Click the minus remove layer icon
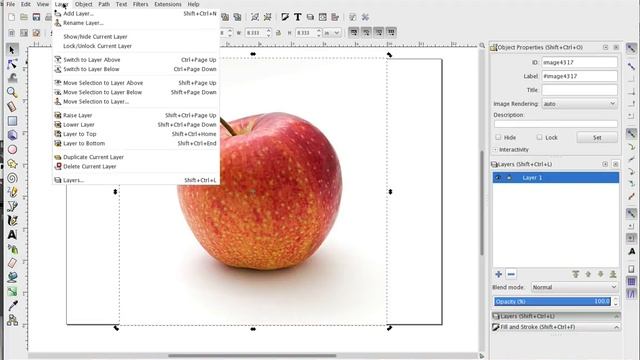Viewport: 640px width, 360px height. [x=511, y=274]
